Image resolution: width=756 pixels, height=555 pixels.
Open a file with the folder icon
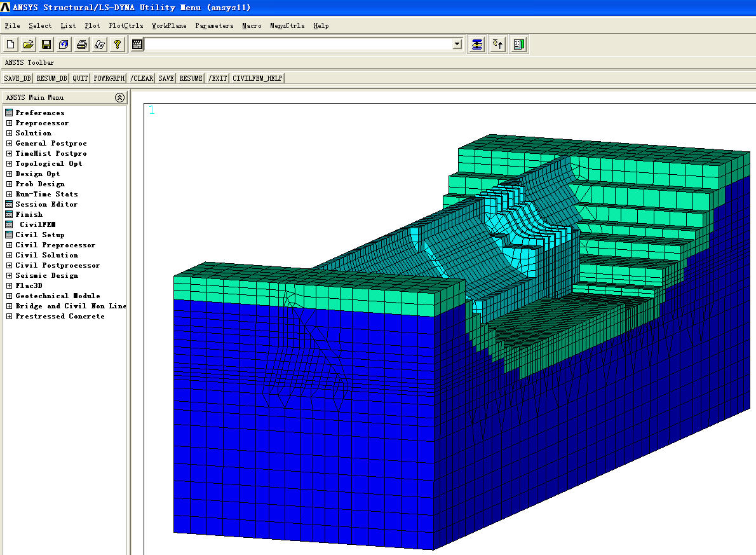29,45
